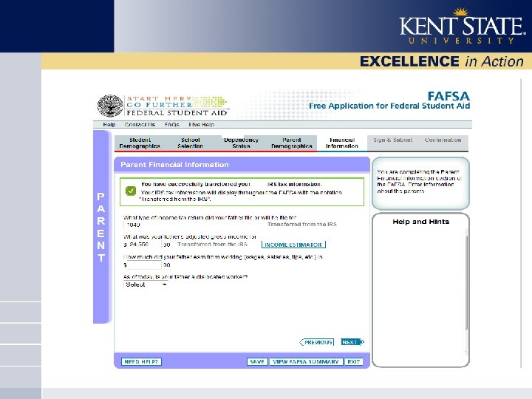This screenshot has height=399, width=532.
Task: Click the 'Help and Hints' heading
Action: tap(420, 222)
